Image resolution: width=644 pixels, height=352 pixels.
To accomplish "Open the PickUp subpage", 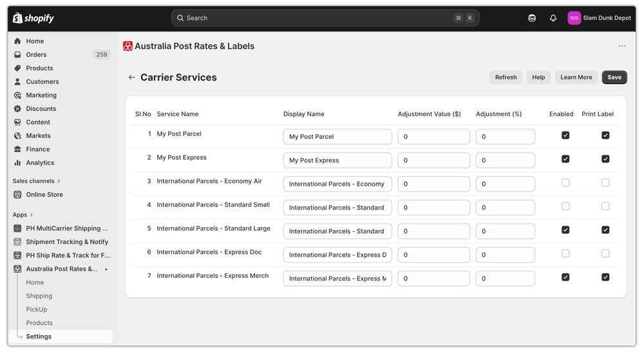I will pyautogui.click(x=37, y=309).
